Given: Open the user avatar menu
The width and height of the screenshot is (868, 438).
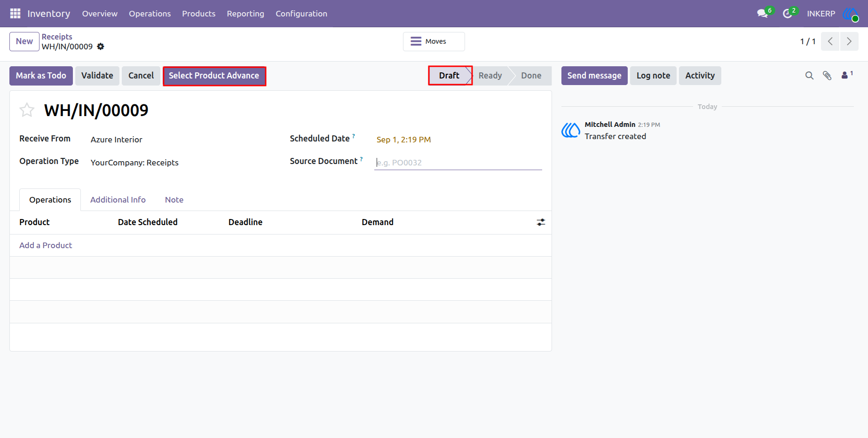Looking at the screenshot, I should 851,14.
